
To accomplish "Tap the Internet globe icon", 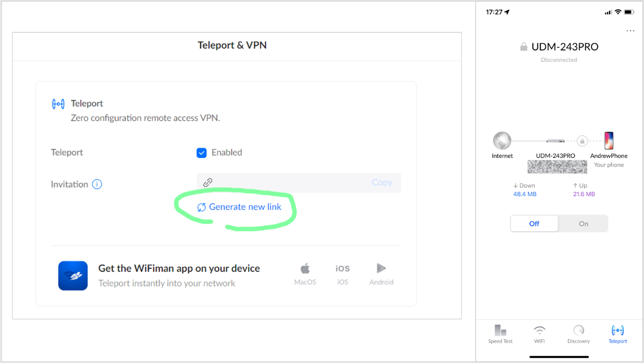I will [x=502, y=141].
